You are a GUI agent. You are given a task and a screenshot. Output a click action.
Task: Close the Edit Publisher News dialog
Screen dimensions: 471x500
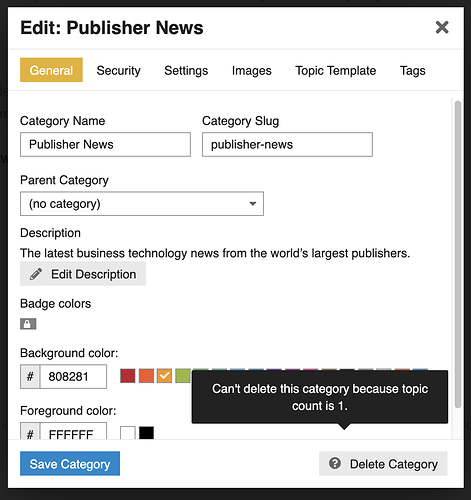point(442,27)
